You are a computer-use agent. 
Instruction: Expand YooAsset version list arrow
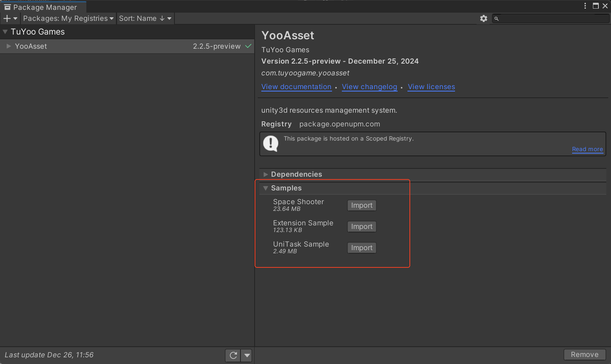[9, 46]
